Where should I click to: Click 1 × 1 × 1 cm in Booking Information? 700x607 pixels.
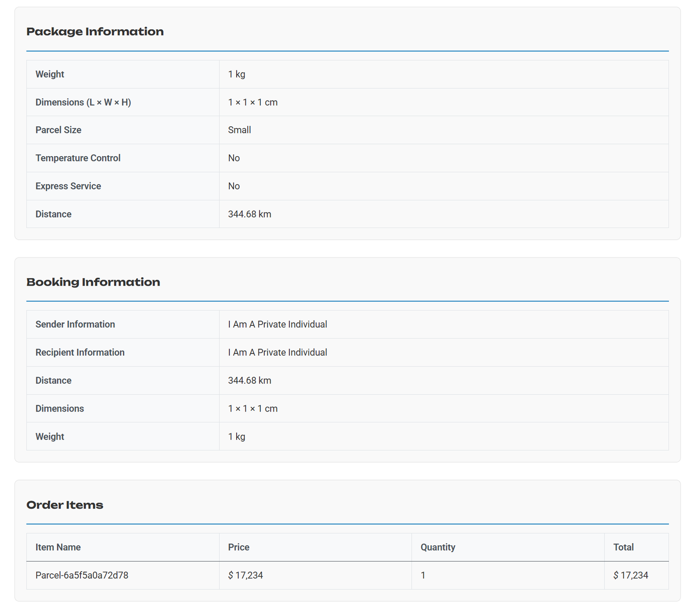(253, 408)
